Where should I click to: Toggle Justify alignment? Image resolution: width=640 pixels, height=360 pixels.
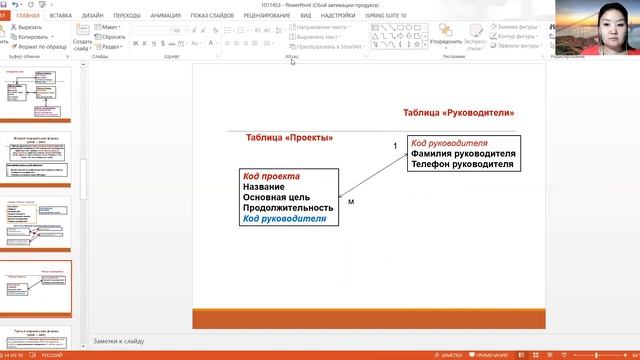click(255, 43)
